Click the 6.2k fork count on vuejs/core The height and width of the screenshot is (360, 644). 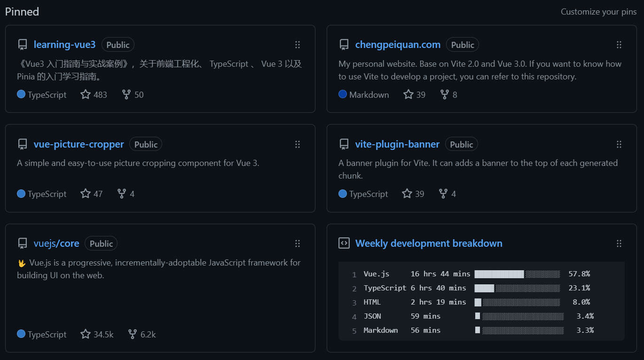point(148,335)
